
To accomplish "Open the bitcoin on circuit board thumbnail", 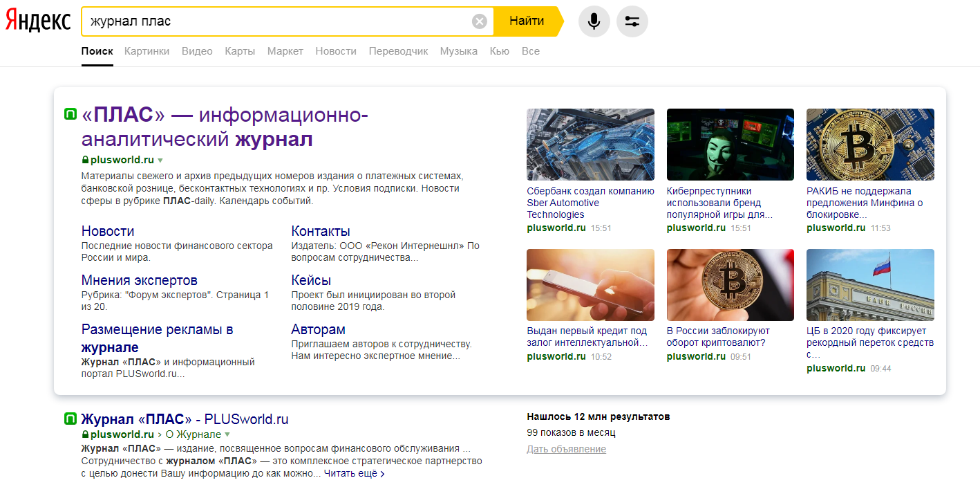I will [x=870, y=145].
